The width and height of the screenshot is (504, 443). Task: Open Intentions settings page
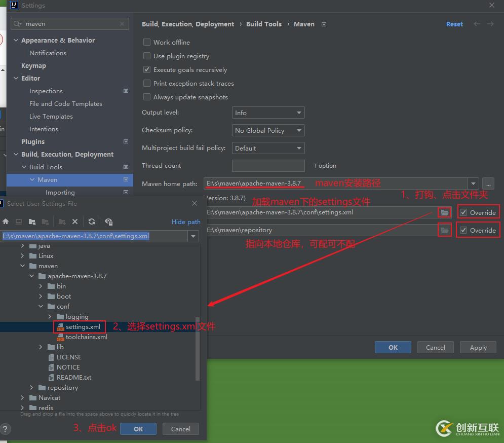(x=44, y=129)
